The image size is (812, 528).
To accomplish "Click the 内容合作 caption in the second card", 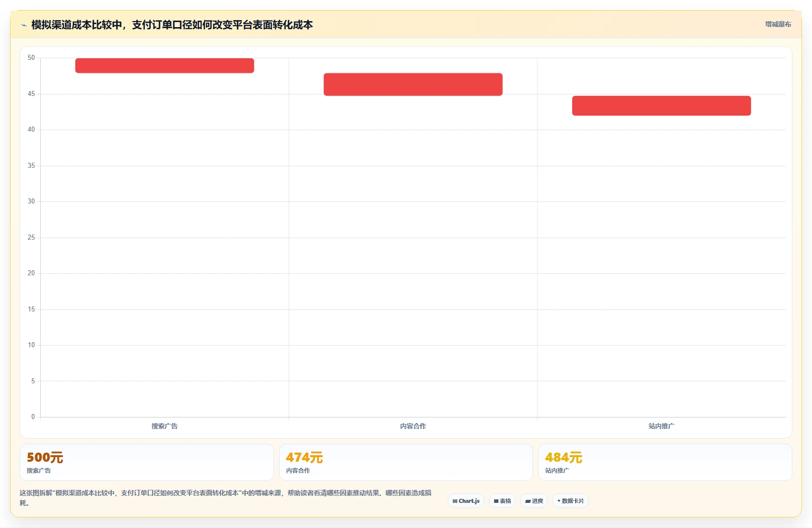I will (x=298, y=471).
